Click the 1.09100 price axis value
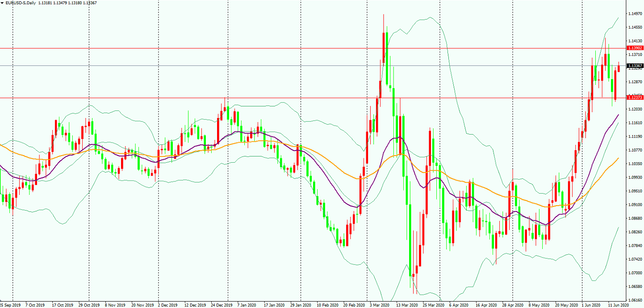Screen dimensions: 644x308 635,205
